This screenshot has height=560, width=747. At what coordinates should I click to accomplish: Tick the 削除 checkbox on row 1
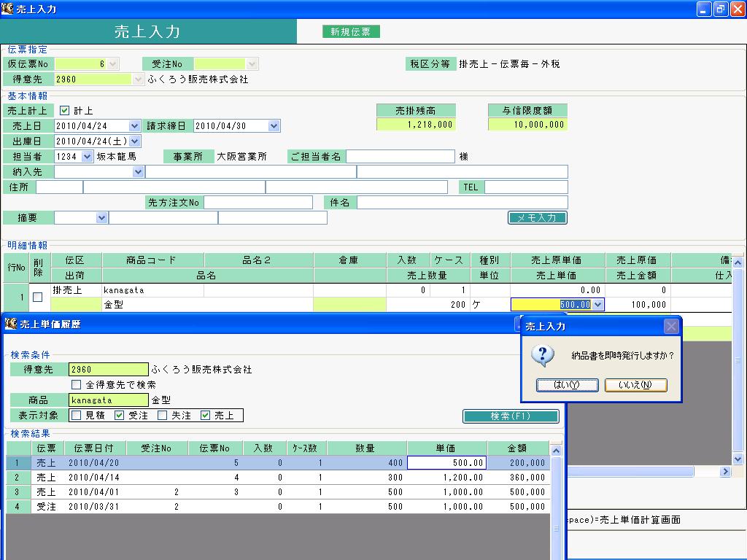point(38,297)
